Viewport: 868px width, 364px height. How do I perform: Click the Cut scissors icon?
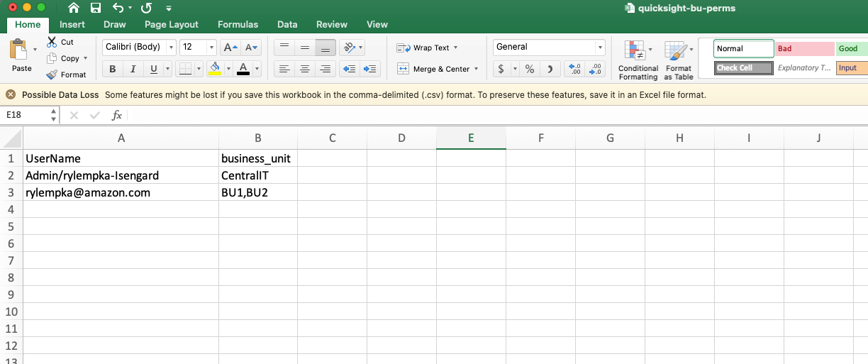(52, 43)
